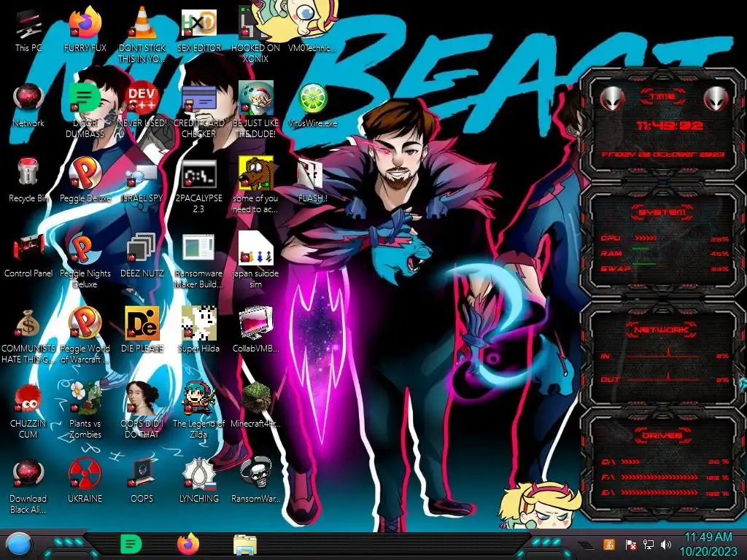The width and height of the screenshot is (747, 560).
Task: Open the This PC desktop icon
Action: tap(28, 31)
